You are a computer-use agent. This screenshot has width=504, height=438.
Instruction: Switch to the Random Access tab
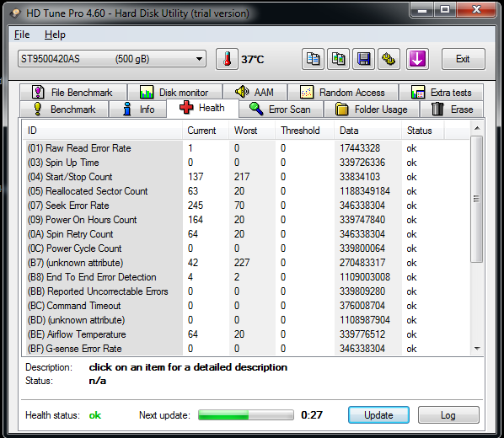pyautogui.click(x=343, y=93)
